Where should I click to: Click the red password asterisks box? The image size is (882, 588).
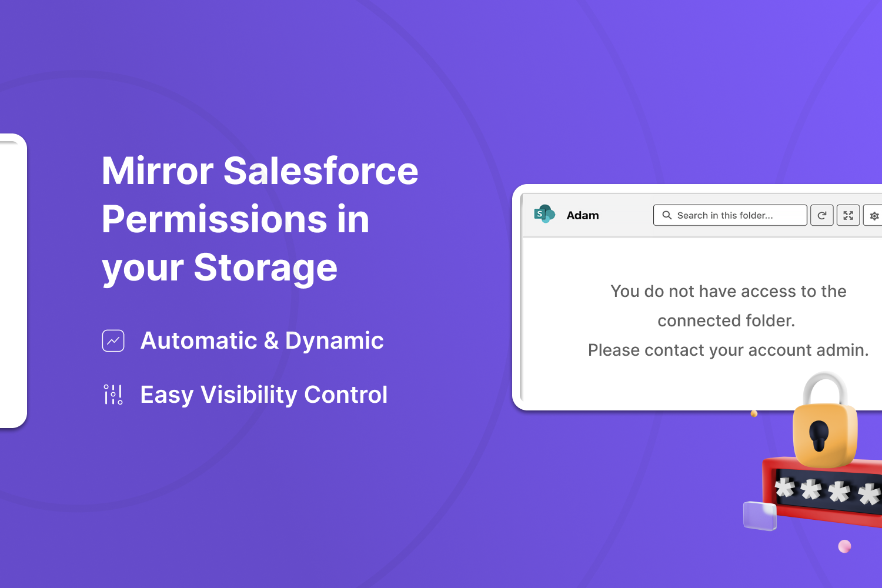(823, 490)
